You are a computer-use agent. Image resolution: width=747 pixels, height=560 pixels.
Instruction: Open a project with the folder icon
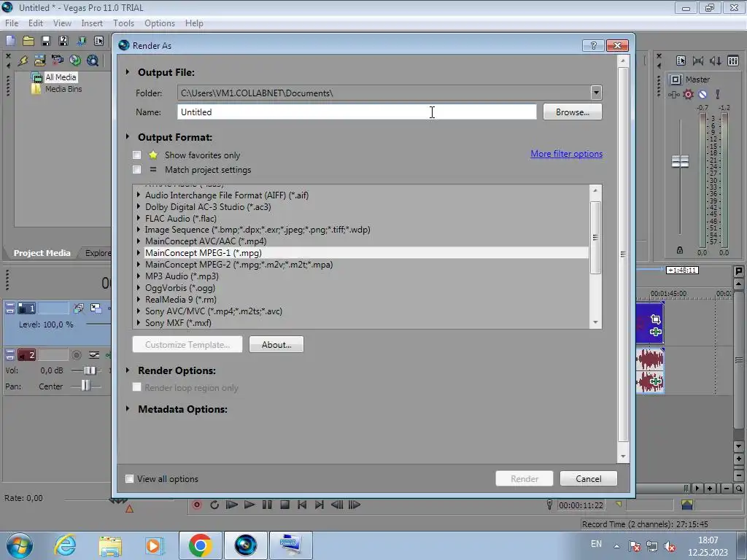pos(28,41)
